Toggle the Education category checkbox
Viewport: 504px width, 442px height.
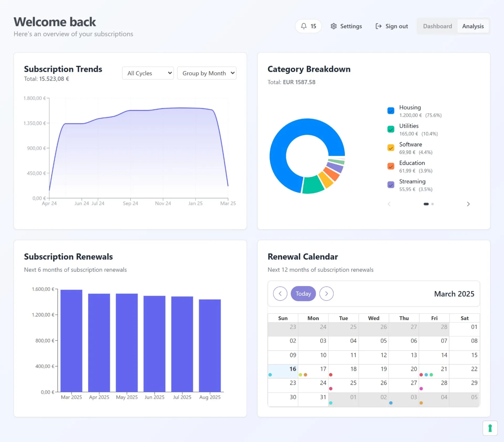point(391,166)
